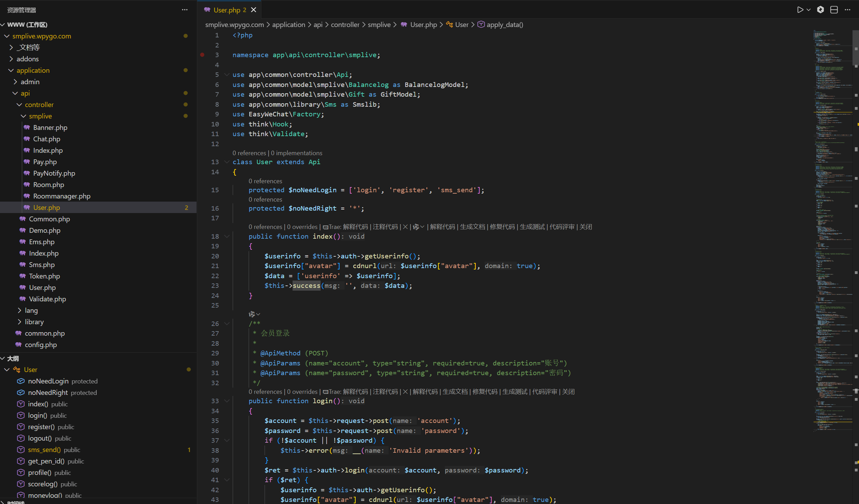Click the minimap code overview
Viewport: 859px width, 504px height.
(x=832, y=208)
